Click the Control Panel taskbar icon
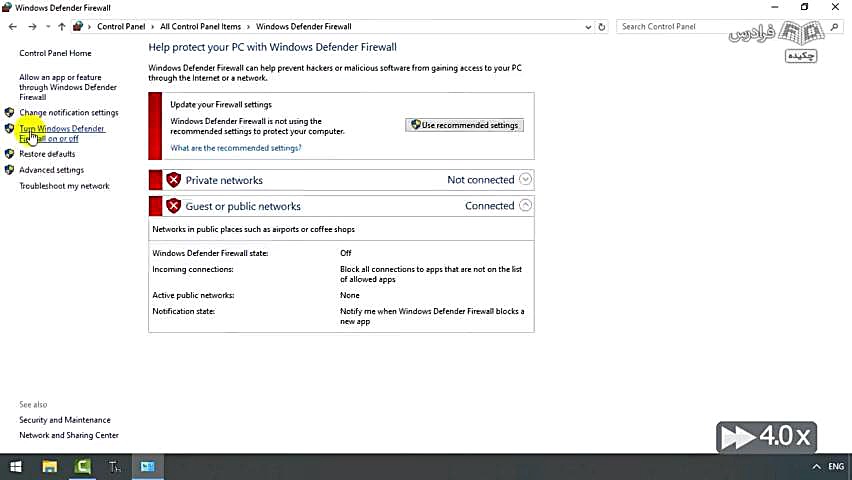 click(147, 466)
